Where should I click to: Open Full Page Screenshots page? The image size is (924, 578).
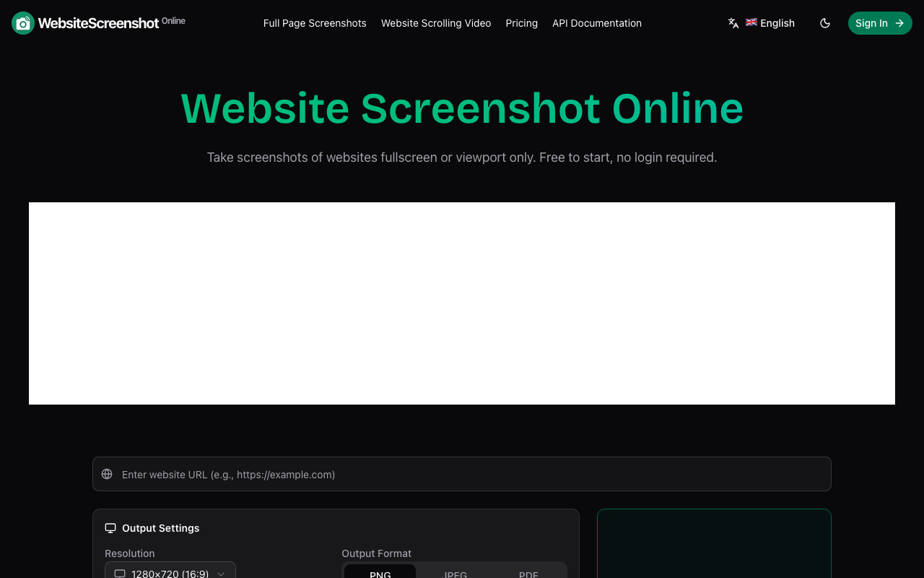(315, 23)
